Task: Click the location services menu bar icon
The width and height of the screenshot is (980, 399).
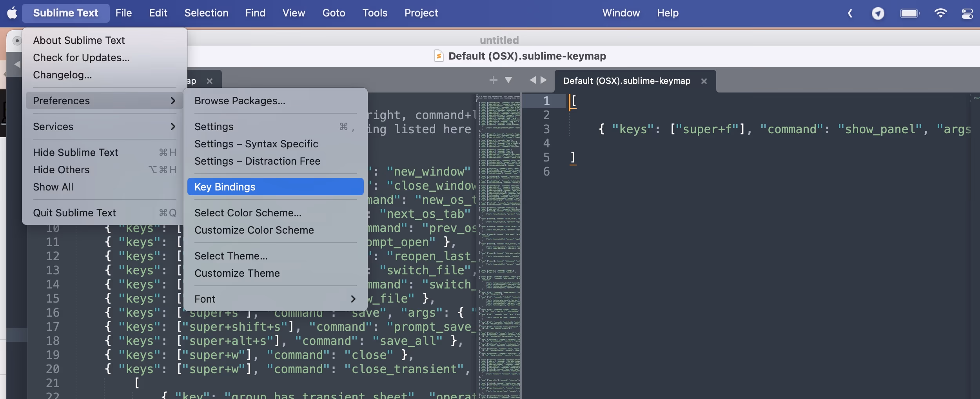Action: pos(878,13)
